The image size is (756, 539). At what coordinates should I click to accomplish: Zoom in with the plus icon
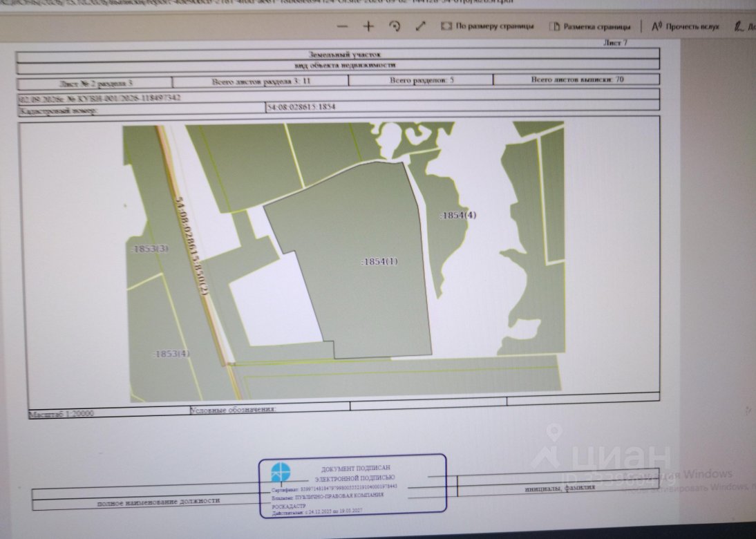tap(368, 26)
